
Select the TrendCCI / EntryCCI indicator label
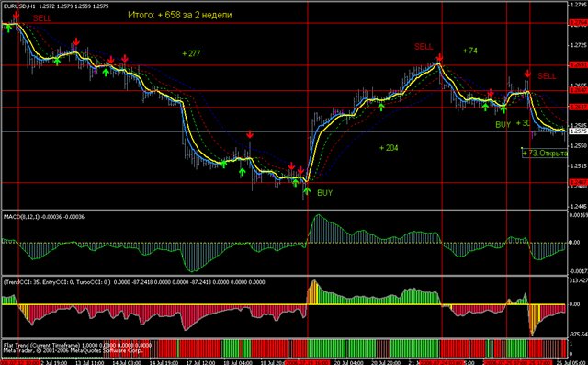click(x=134, y=282)
